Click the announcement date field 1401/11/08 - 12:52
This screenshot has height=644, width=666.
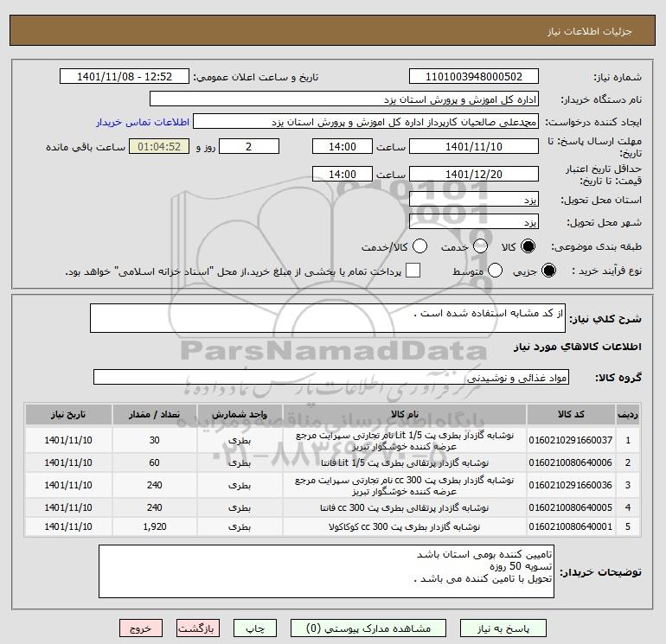(x=125, y=77)
